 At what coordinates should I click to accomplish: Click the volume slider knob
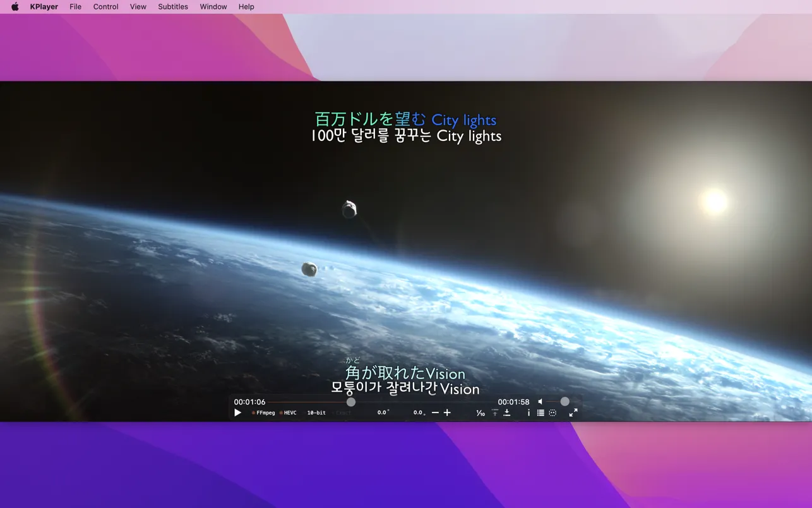(564, 402)
